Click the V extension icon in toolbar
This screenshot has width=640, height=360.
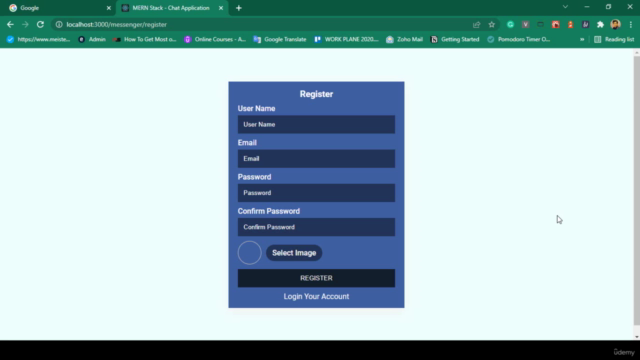click(525, 24)
